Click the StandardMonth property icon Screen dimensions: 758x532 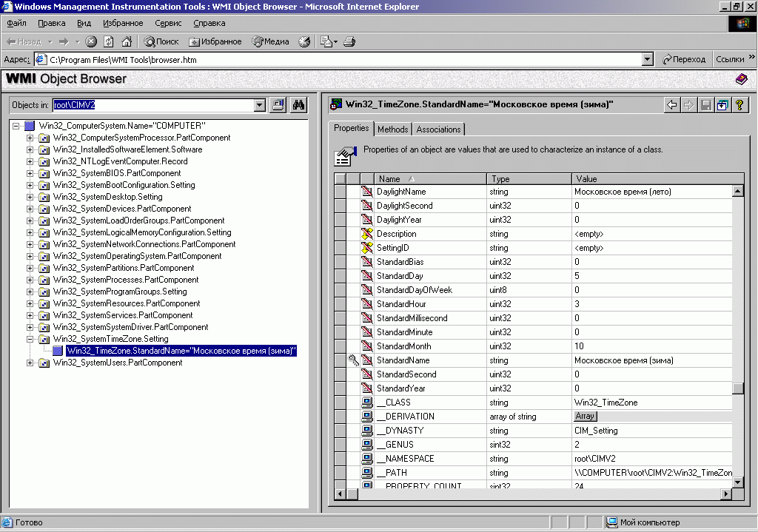[367, 346]
